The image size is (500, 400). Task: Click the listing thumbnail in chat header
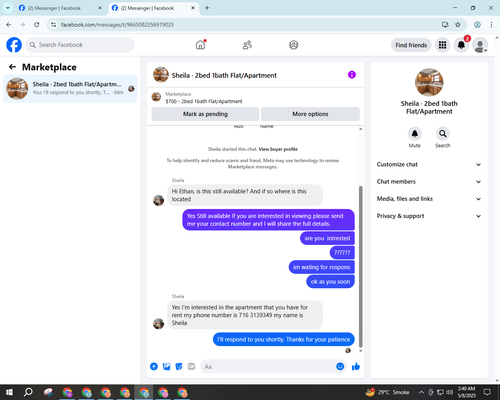pyautogui.click(x=161, y=75)
